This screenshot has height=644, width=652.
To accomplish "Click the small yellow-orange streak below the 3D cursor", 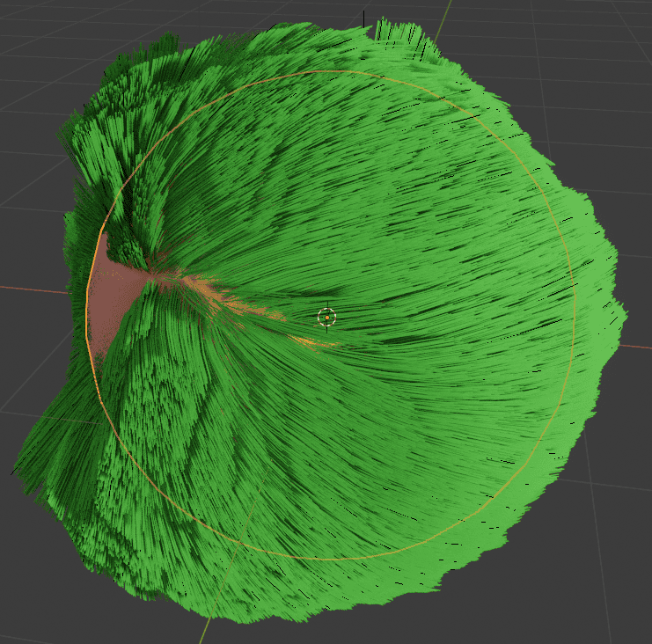I will coord(315,342).
